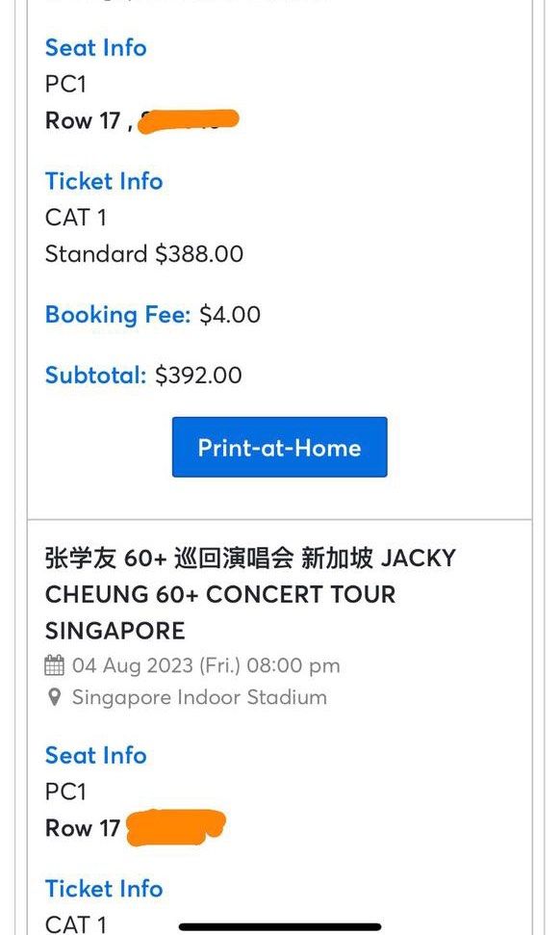Tap the calendar glyph in the second ticket section
Viewport: 560px width, 935px height.
click(57, 665)
